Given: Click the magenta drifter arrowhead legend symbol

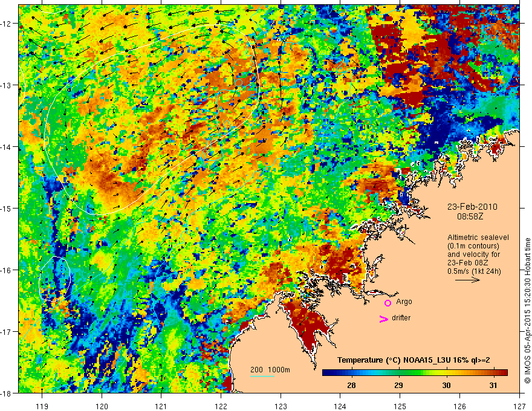Looking at the screenshot, I should coord(383,319).
